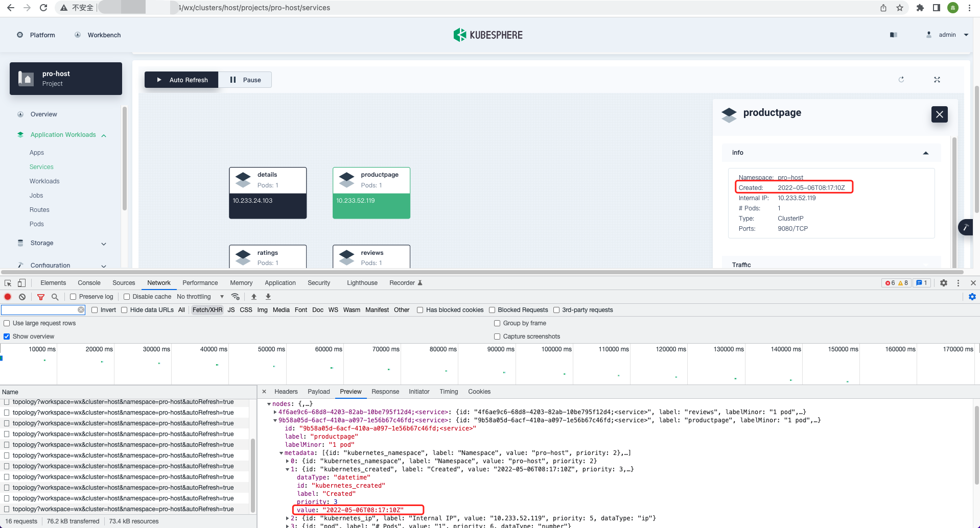The height and width of the screenshot is (528, 980).
Task: Collapse the nodes tree in preview
Action: (269, 404)
